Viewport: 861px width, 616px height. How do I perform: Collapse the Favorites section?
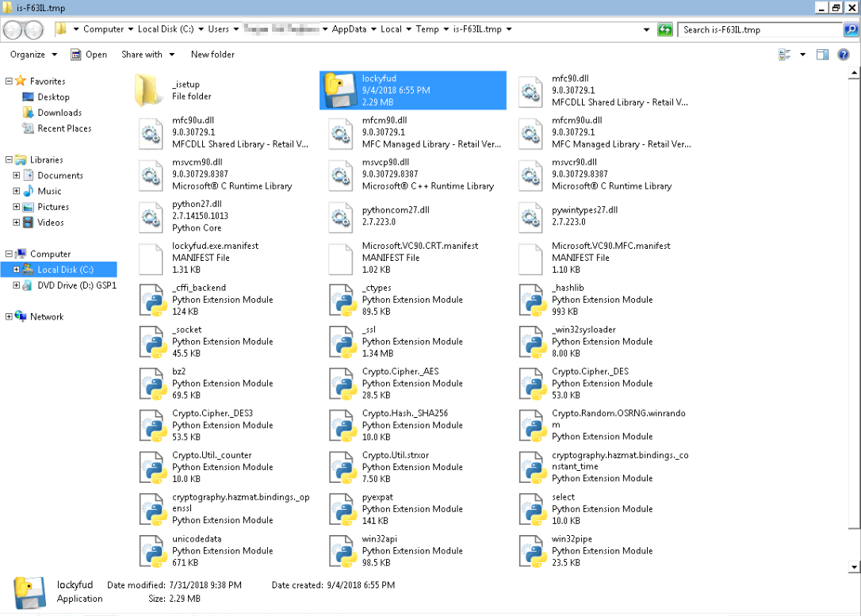(x=9, y=81)
